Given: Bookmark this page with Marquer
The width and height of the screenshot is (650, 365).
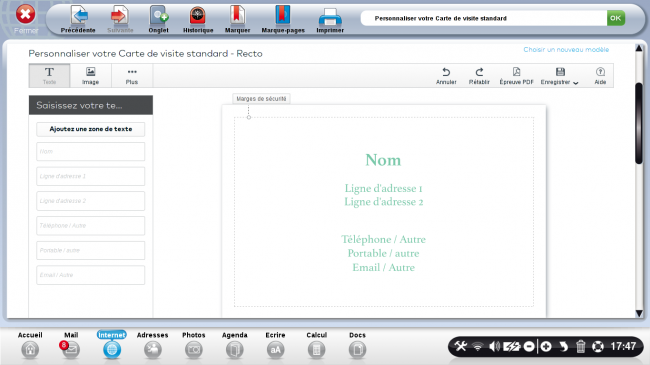Looking at the screenshot, I should click(x=238, y=19).
